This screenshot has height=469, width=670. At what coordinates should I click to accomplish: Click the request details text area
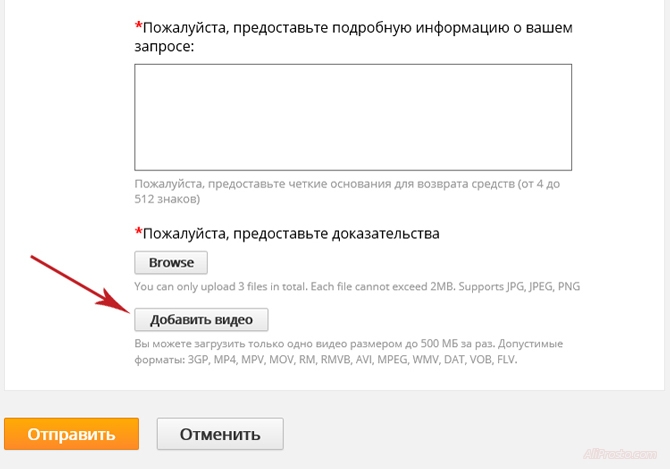352,117
